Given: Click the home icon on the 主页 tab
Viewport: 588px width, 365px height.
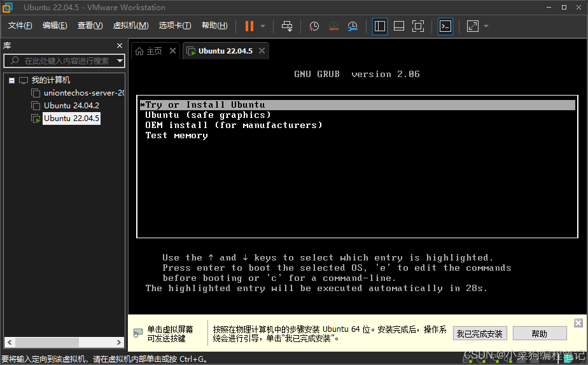Looking at the screenshot, I should 139,51.
